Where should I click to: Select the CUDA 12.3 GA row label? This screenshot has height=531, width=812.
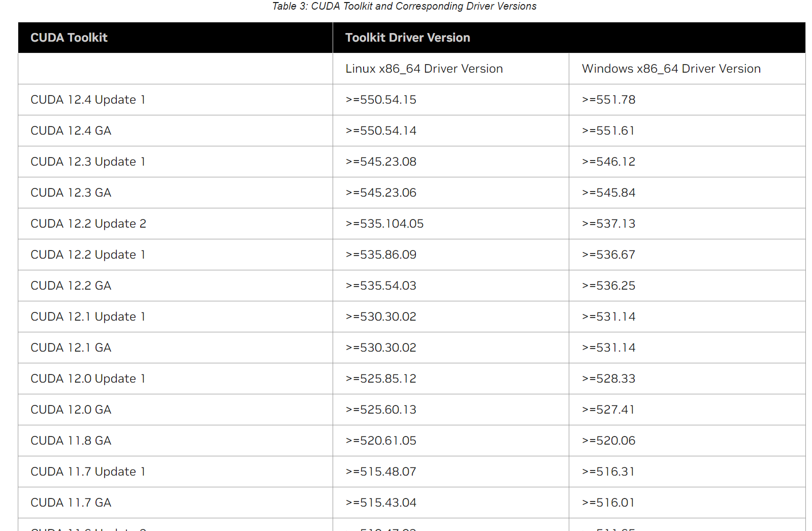point(71,193)
